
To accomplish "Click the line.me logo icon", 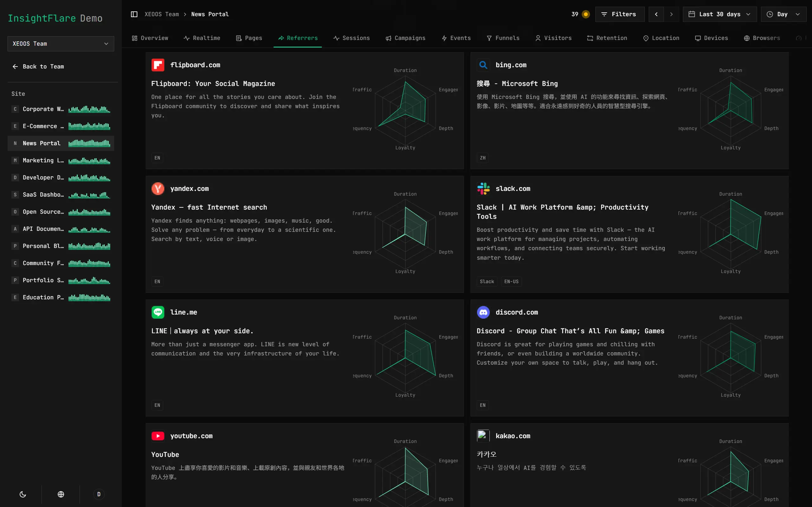I will click(158, 313).
